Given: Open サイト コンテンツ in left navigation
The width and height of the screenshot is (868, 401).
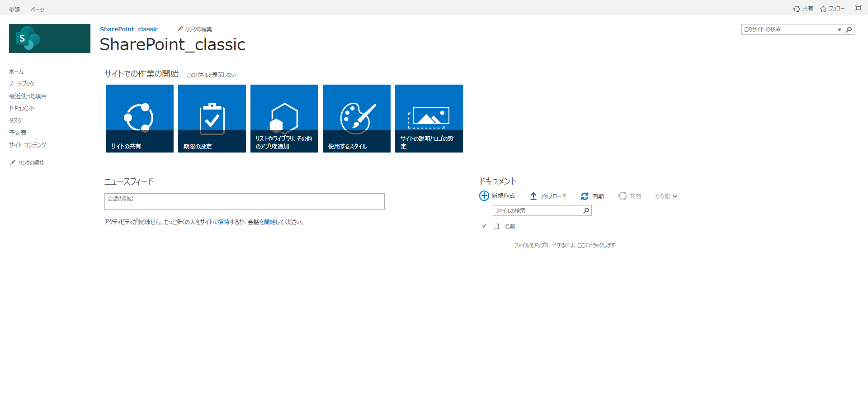Looking at the screenshot, I should (28, 145).
